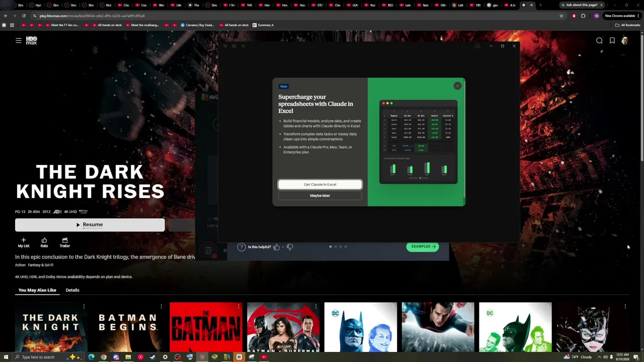Open Steam from the taskbar
This screenshot has height=362, width=644.
point(152,357)
